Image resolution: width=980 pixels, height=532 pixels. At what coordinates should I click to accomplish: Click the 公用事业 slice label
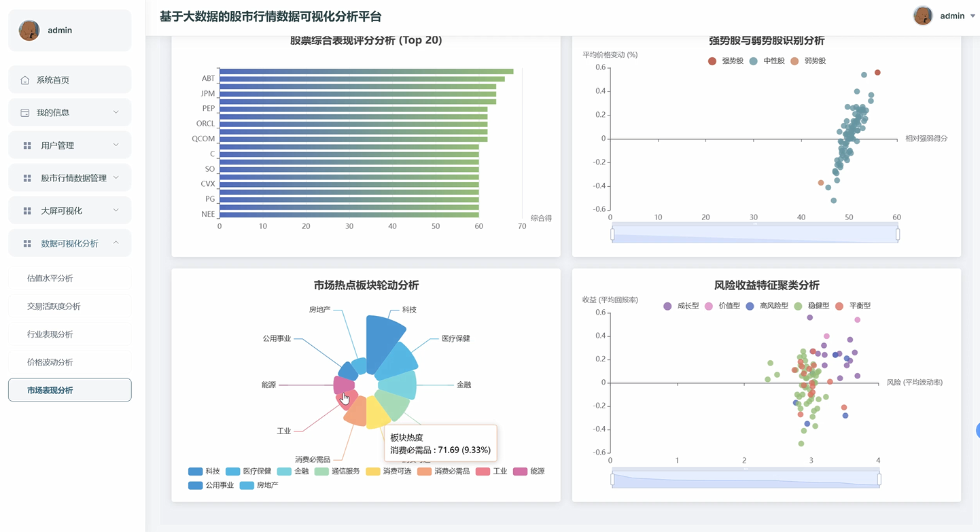pos(277,338)
